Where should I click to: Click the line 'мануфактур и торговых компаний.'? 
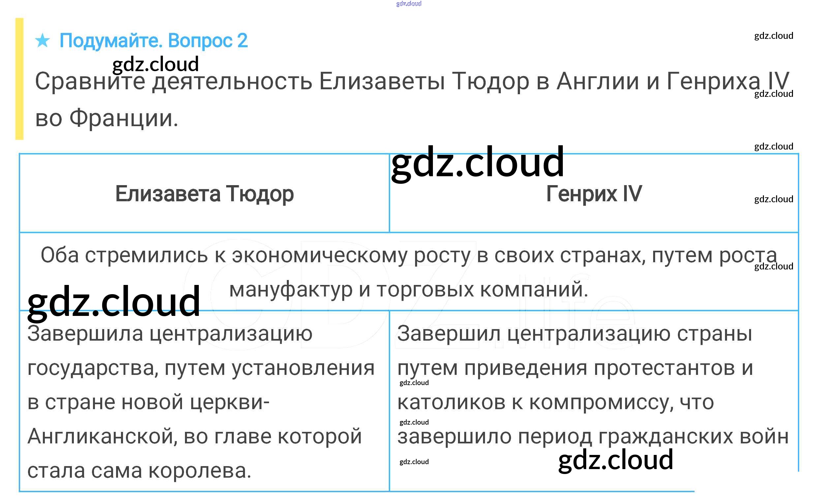pyautogui.click(x=409, y=289)
